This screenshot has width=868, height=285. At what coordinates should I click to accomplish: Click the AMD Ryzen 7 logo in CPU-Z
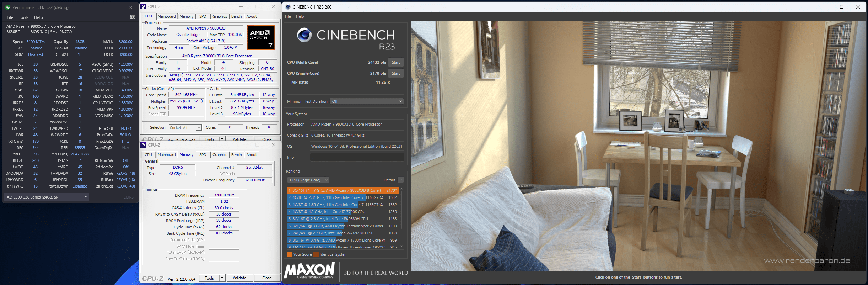click(x=261, y=37)
